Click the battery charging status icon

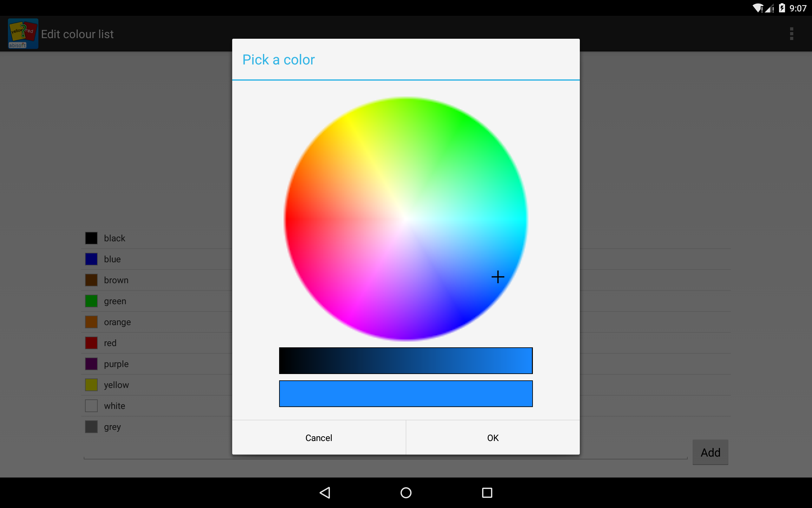click(782, 8)
